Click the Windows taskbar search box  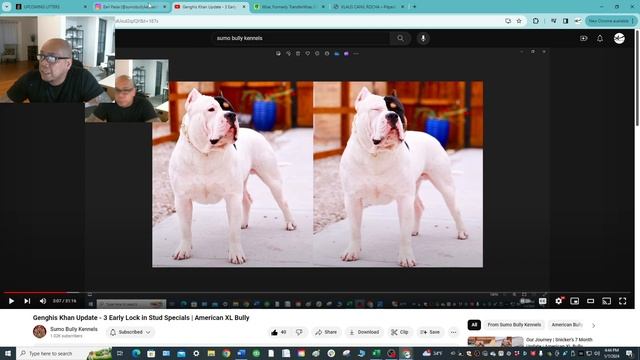pos(64,353)
